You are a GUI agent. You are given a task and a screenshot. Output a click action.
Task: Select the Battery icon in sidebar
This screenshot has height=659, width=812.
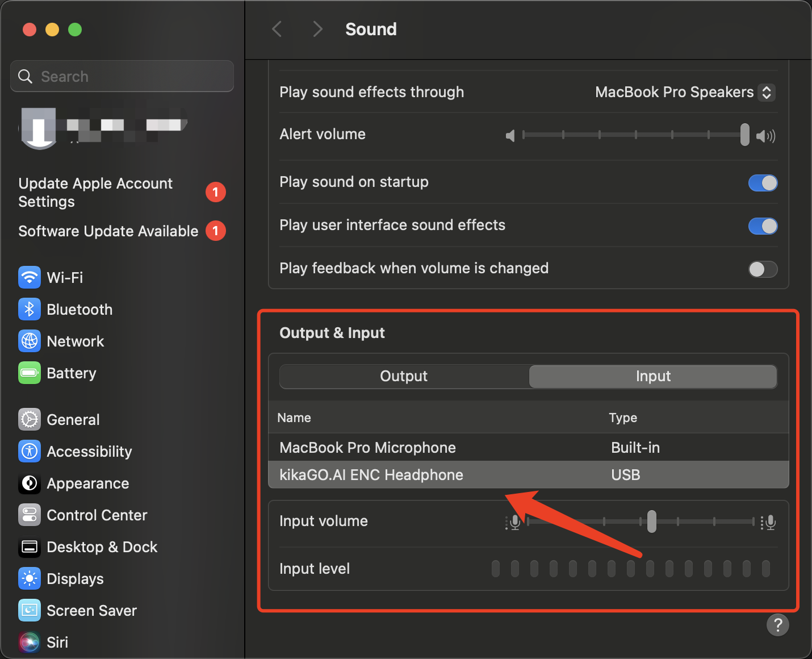[x=30, y=373]
